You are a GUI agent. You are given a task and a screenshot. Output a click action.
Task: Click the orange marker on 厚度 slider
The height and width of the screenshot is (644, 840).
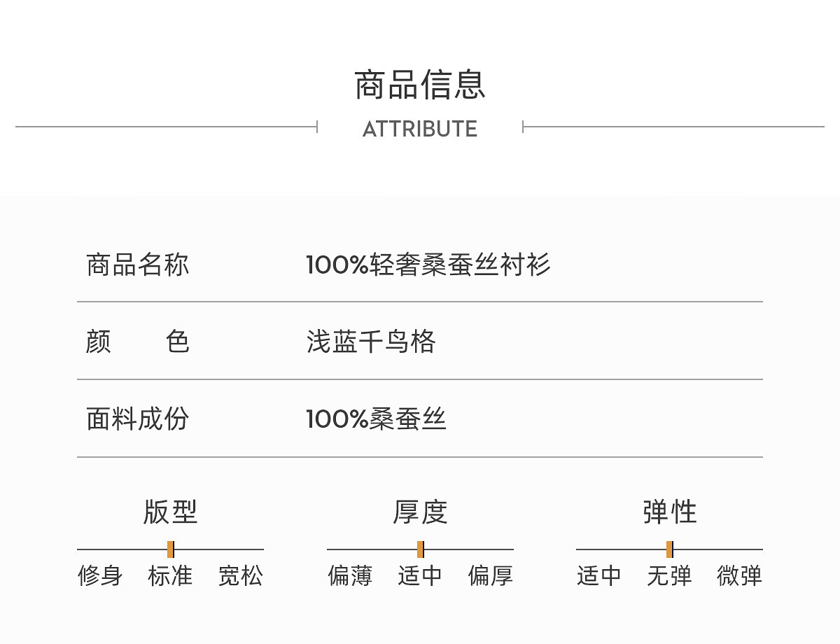pos(420,549)
